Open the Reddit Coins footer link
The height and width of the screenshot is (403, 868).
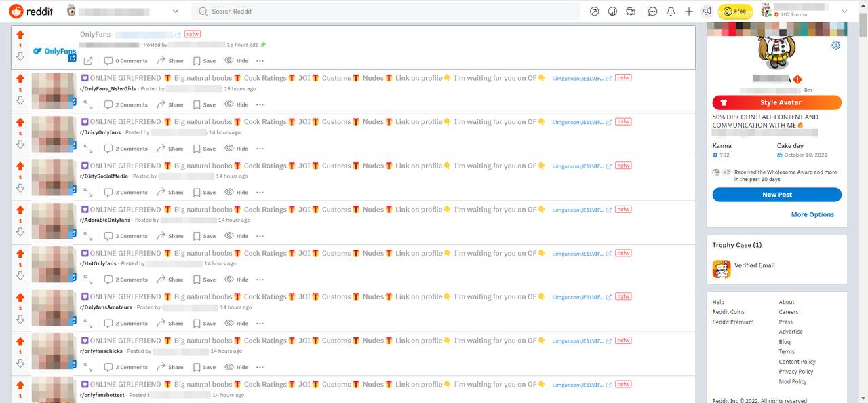point(728,312)
